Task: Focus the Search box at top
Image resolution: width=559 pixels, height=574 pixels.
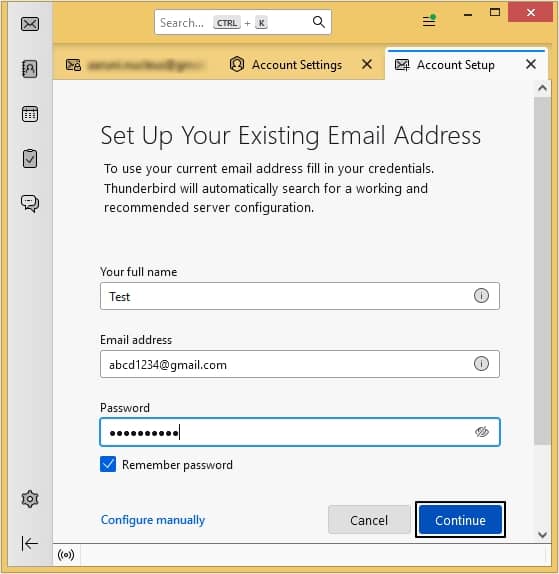Action: point(243,22)
